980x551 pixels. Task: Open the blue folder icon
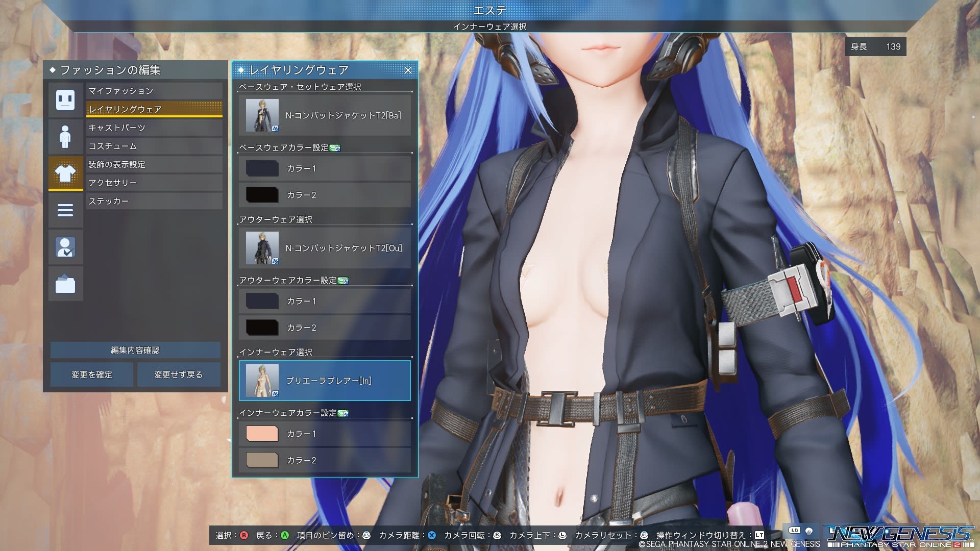pos(65,284)
